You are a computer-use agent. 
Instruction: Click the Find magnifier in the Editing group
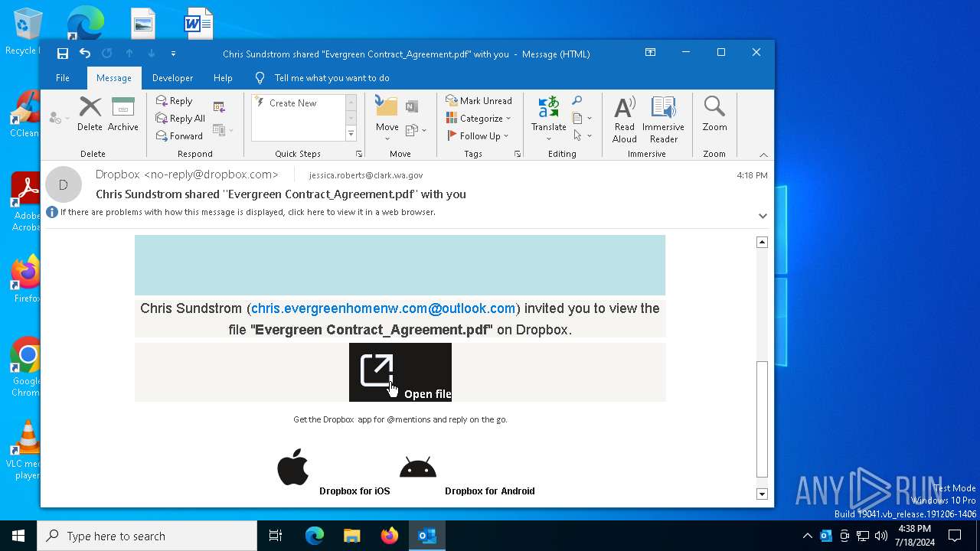click(x=577, y=101)
